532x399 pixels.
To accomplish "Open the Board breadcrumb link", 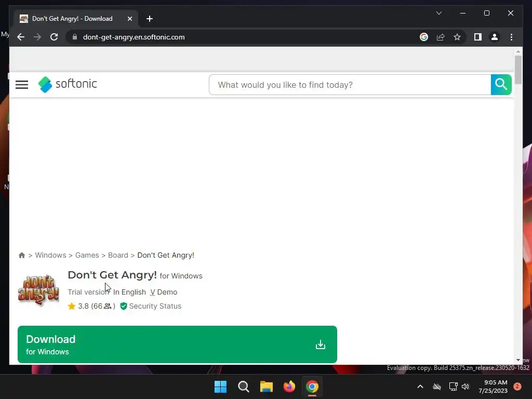I will coord(118,255).
